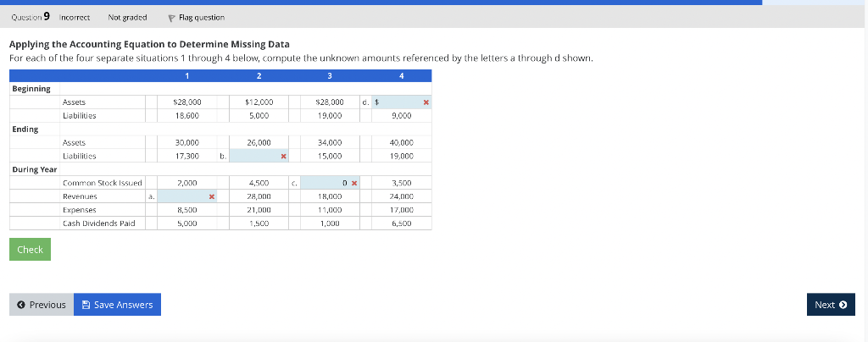868x342 pixels.
Task: Click the value 5,000 in Beginning Liabilities row
Action: pyautogui.click(x=259, y=115)
